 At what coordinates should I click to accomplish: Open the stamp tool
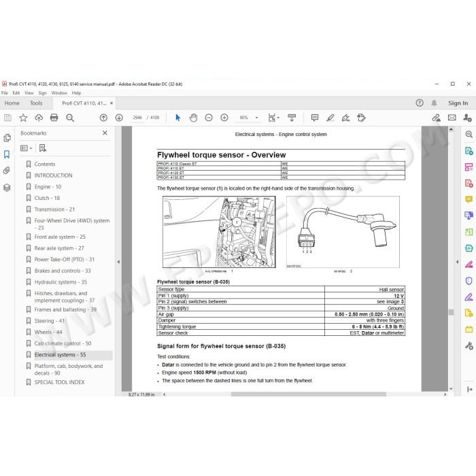361,118
